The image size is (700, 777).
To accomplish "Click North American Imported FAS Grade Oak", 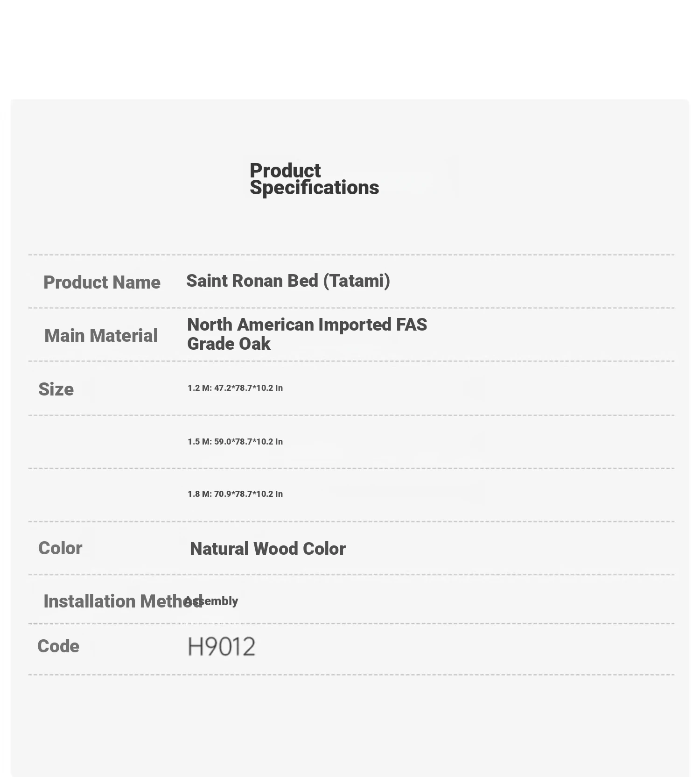I will pos(307,334).
